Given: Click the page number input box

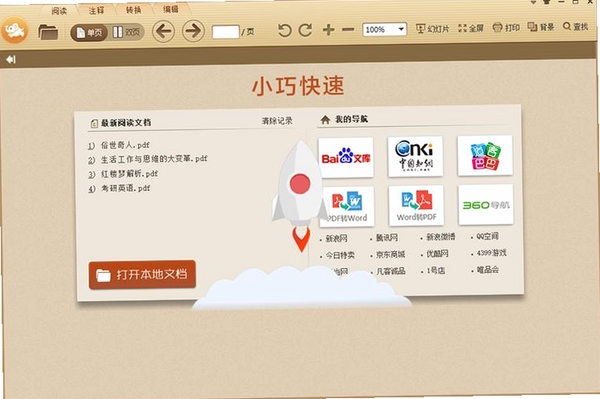Looking at the screenshot, I should 226,32.
